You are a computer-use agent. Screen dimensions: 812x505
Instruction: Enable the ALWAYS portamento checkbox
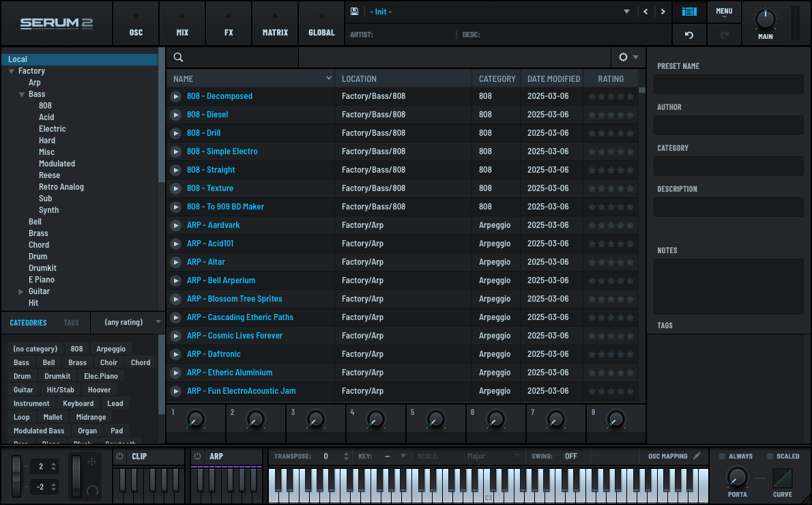(x=722, y=457)
